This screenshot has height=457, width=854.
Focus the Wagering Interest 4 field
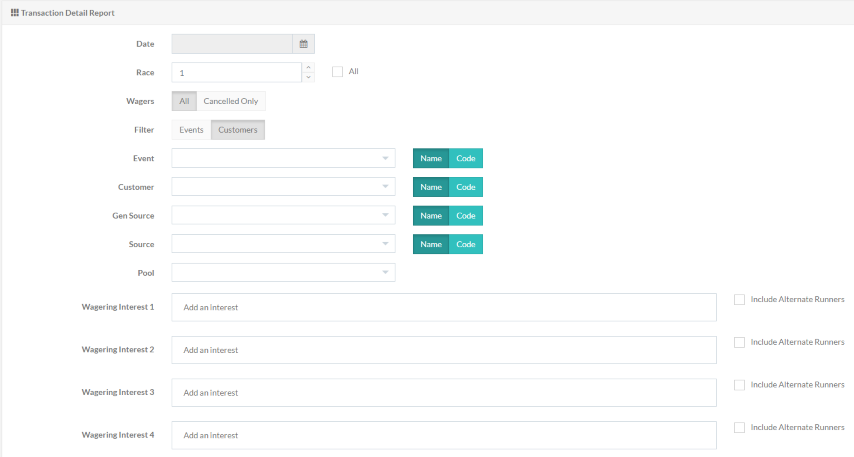pyautogui.click(x=444, y=435)
